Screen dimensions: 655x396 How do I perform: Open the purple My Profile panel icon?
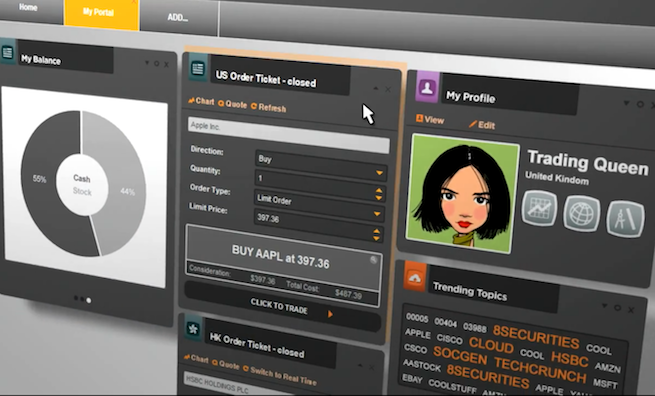(427, 87)
